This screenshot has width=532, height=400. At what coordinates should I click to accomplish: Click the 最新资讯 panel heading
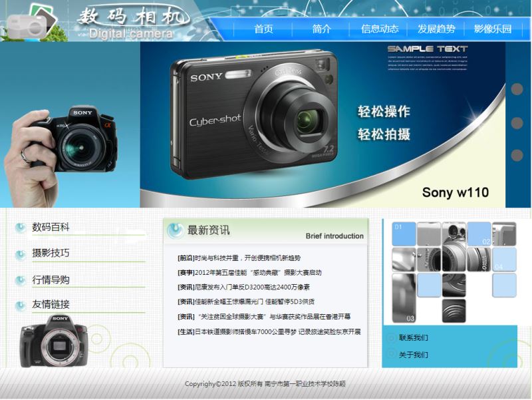[209, 230]
